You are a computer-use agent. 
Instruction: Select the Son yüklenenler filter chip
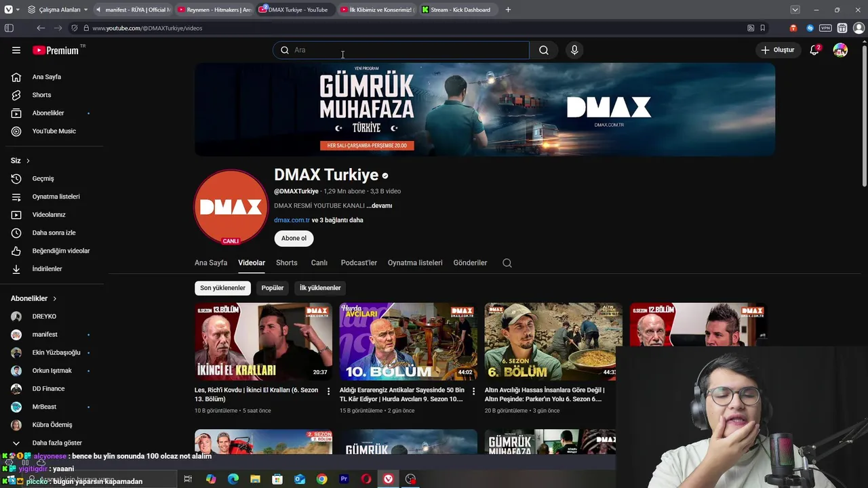click(222, 288)
